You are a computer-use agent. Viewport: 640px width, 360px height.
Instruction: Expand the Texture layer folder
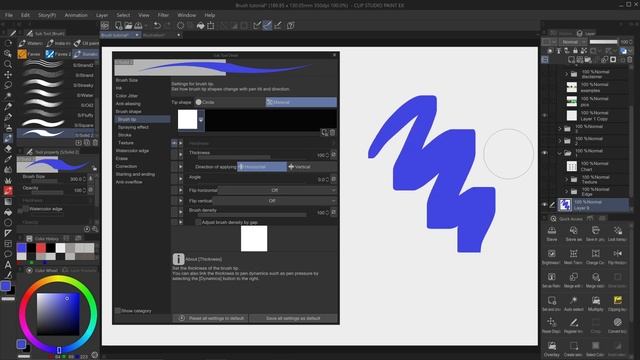click(x=567, y=180)
